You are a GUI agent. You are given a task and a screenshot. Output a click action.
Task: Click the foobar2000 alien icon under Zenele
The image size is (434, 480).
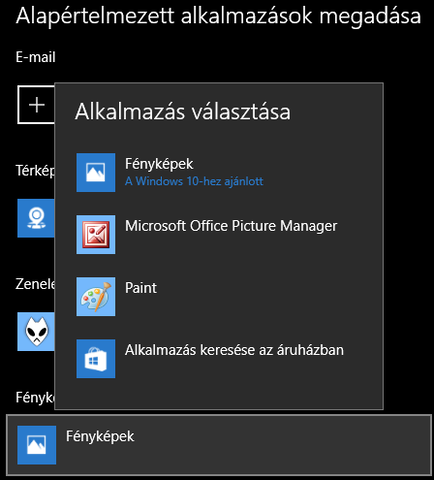click(x=36, y=331)
